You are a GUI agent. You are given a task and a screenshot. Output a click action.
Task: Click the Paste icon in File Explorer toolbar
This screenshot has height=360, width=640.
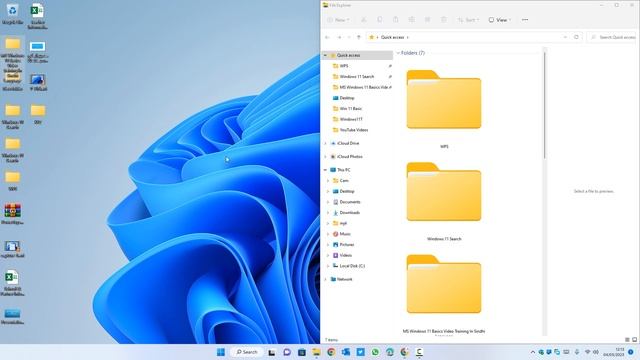[x=396, y=20]
